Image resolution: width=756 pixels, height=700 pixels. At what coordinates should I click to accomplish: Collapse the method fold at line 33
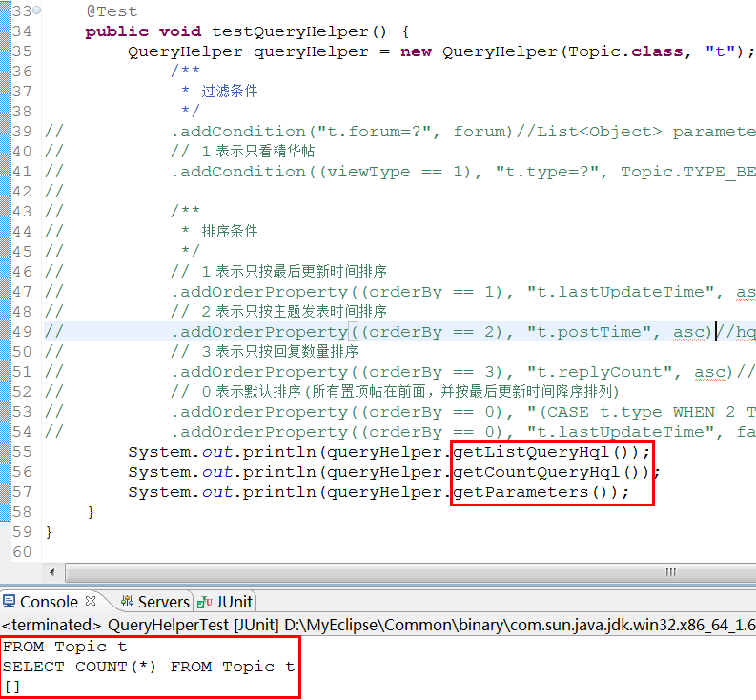(37, 10)
